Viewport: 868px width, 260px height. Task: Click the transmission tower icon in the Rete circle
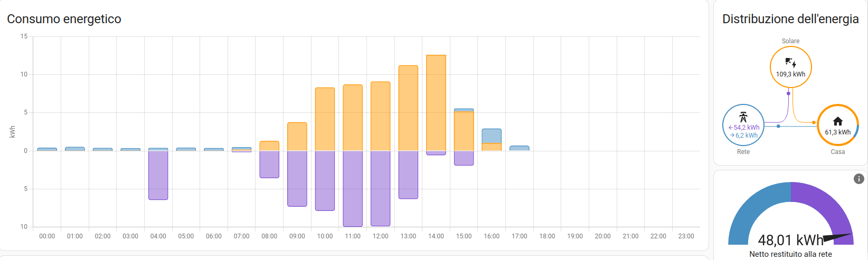[x=743, y=117]
